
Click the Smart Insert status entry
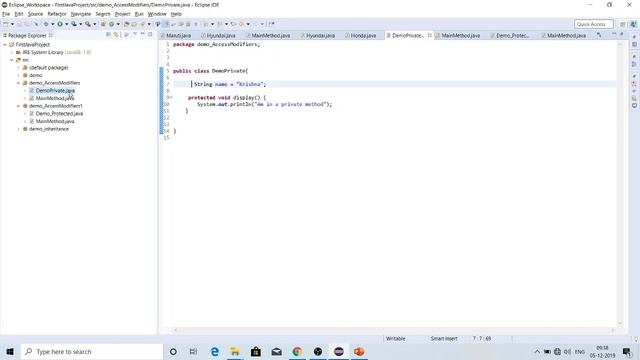(444, 338)
